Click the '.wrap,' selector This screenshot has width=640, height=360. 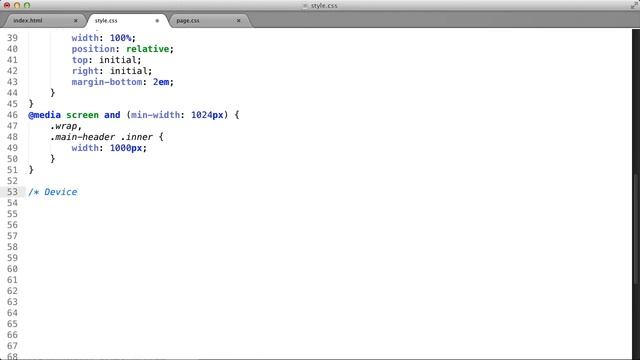[66, 126]
